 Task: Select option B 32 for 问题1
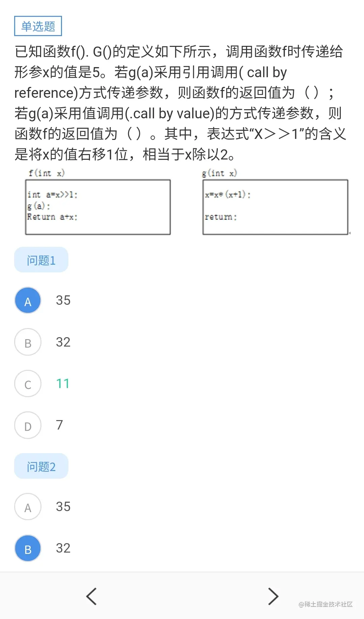28,342
